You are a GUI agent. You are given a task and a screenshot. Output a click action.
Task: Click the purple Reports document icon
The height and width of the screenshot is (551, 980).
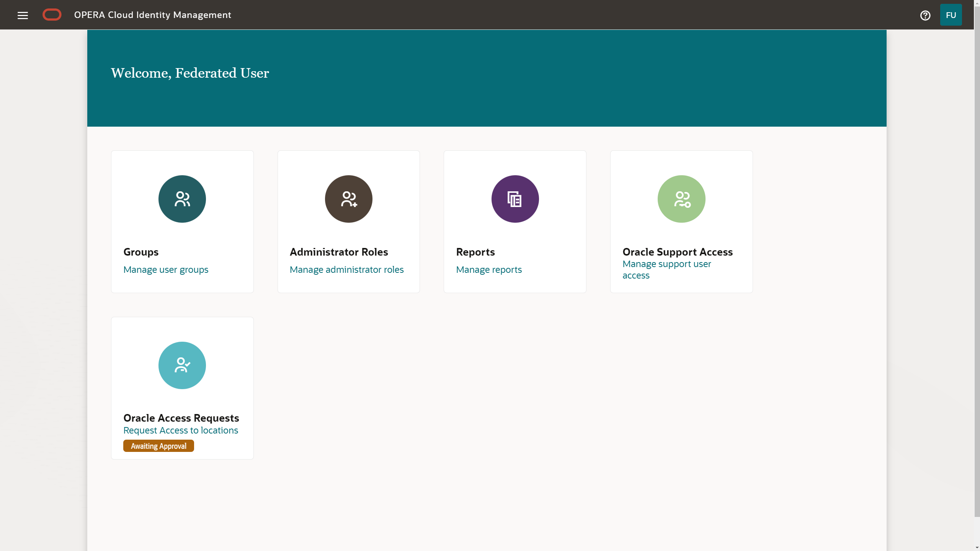pyautogui.click(x=515, y=199)
